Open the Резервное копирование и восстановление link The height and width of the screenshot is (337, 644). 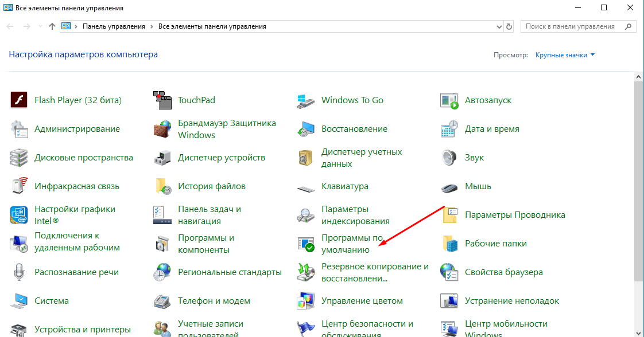click(x=375, y=272)
